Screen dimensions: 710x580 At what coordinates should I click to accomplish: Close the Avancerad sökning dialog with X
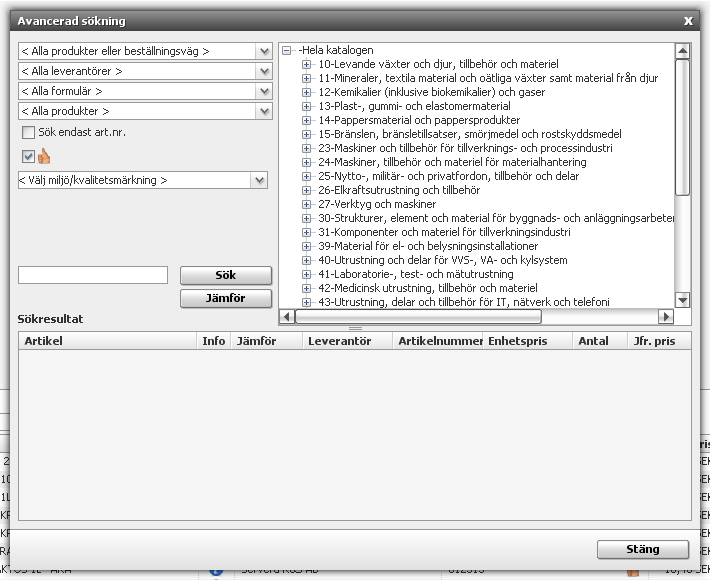tap(688, 21)
